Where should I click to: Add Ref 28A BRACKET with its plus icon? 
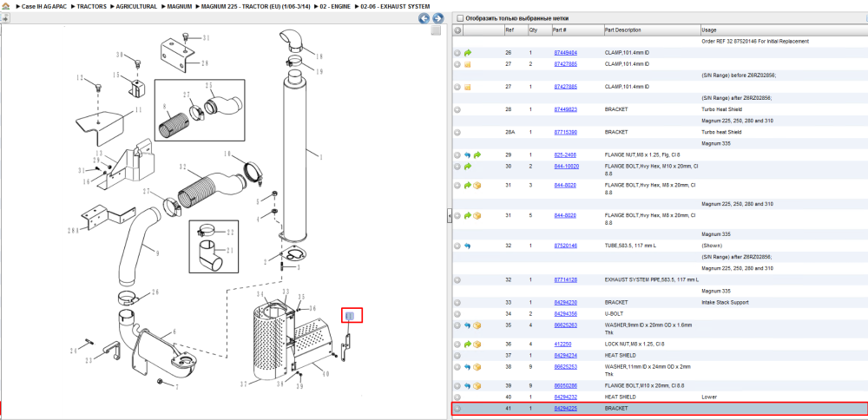(457, 132)
